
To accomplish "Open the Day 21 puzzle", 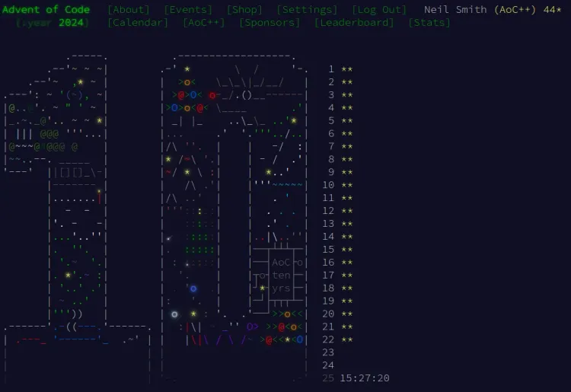I will click(x=337, y=327).
